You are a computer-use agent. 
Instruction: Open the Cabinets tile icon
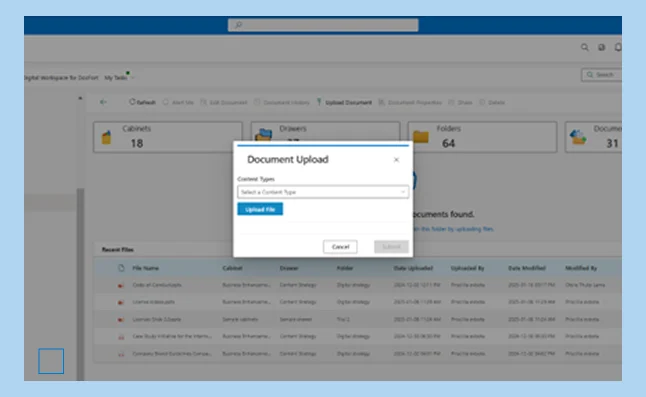pyautogui.click(x=107, y=137)
